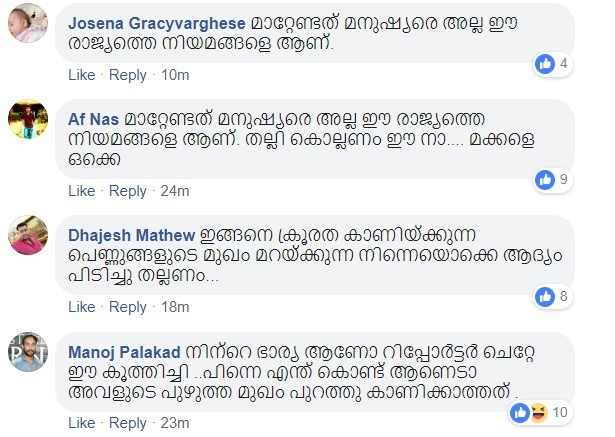Like Dhajesh Mathew's comment
Viewport: 615px width, 437px height.
click(82, 307)
